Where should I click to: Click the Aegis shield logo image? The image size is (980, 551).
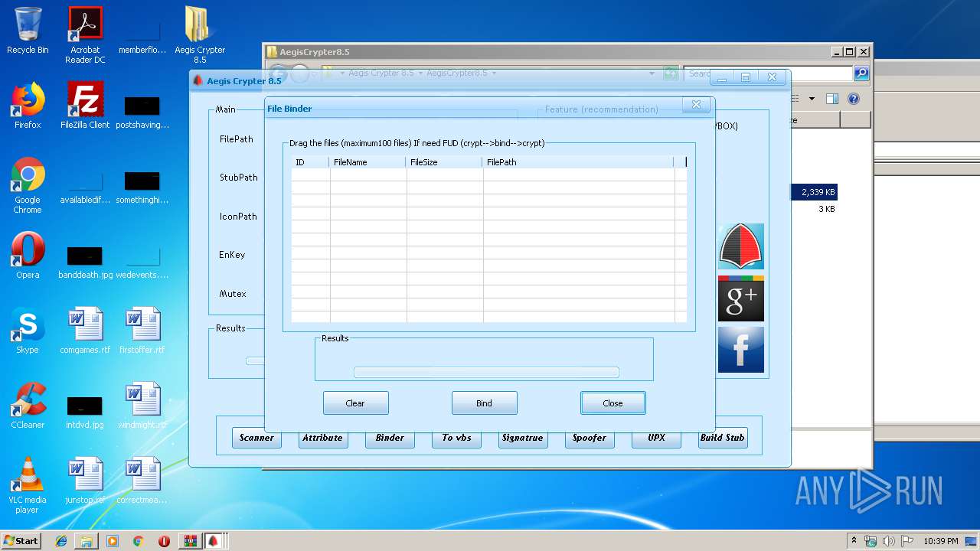click(x=741, y=246)
